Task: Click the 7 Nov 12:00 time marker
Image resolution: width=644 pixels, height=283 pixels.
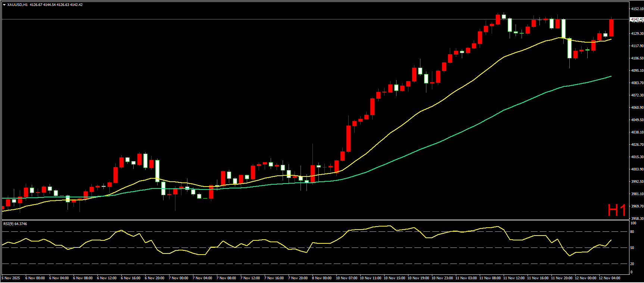Action: coord(250,278)
